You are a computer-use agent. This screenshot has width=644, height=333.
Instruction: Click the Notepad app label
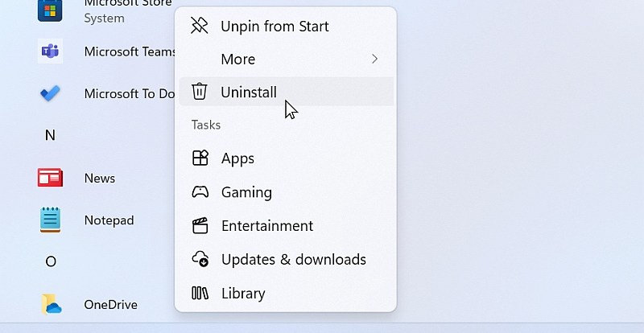tap(109, 220)
